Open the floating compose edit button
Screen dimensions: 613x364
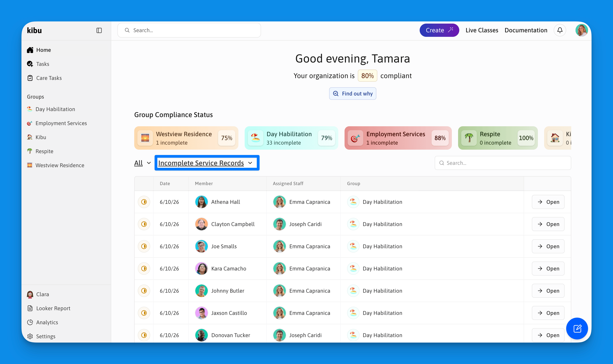pyautogui.click(x=577, y=328)
